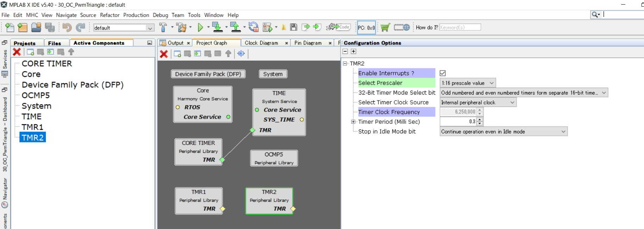Screen dimensions: 644x229
Task: Click the PC: 0x0 program counter button
Action: pyautogui.click(x=366, y=28)
